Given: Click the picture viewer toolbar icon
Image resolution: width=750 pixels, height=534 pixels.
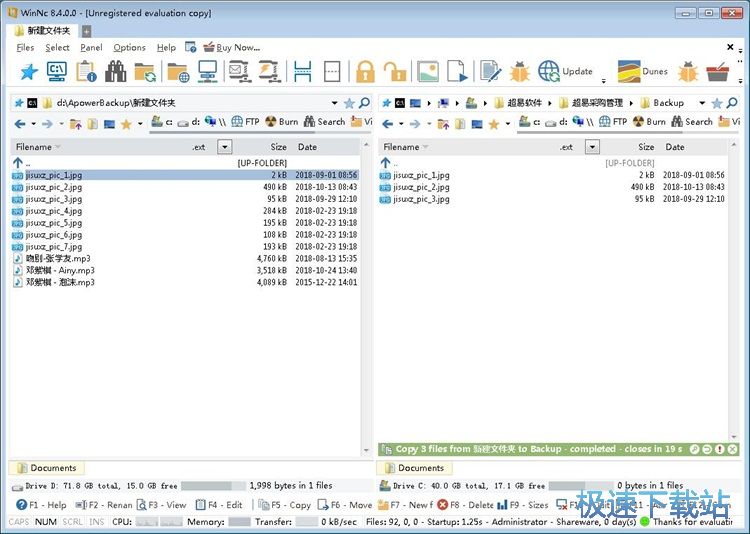Looking at the screenshot, I should click(x=427, y=71).
